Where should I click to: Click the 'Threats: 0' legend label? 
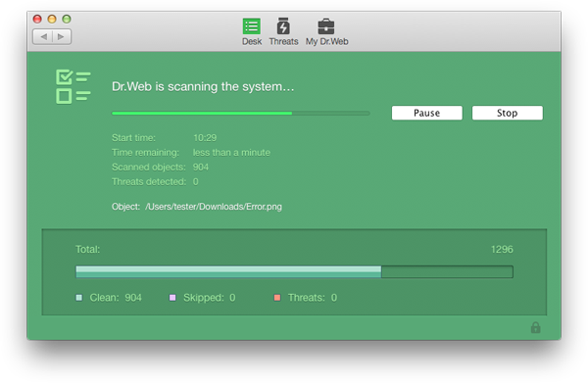313,298
